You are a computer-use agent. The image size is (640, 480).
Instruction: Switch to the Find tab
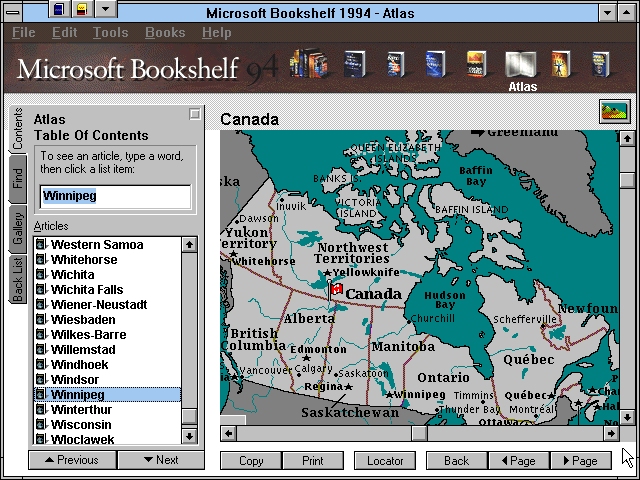(18, 179)
